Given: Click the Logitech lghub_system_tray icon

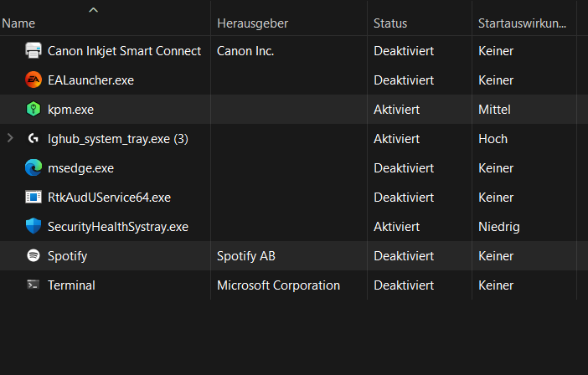Looking at the screenshot, I should [34, 139].
